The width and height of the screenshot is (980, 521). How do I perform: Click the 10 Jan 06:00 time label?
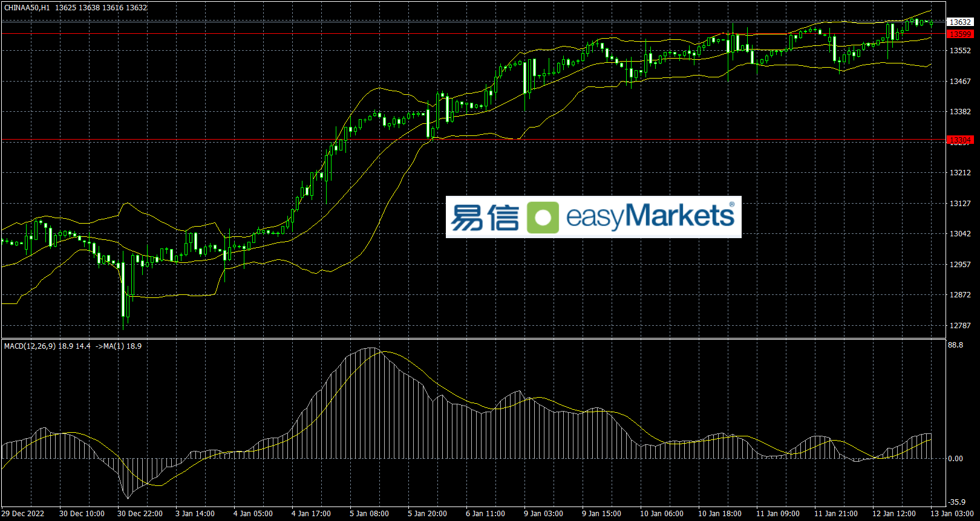point(662,514)
